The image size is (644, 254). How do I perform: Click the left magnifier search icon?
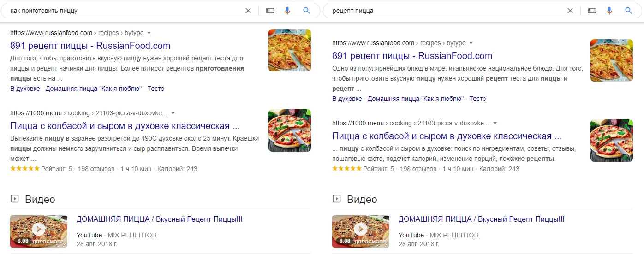point(306,11)
